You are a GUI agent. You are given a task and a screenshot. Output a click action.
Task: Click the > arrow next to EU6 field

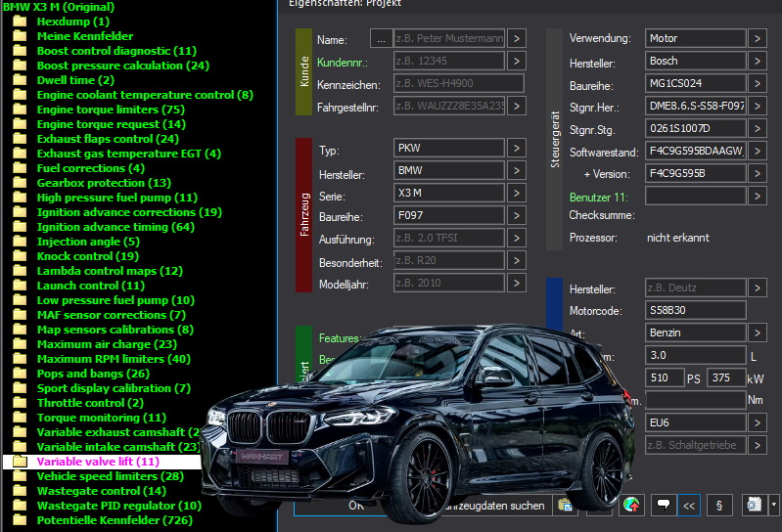(758, 422)
